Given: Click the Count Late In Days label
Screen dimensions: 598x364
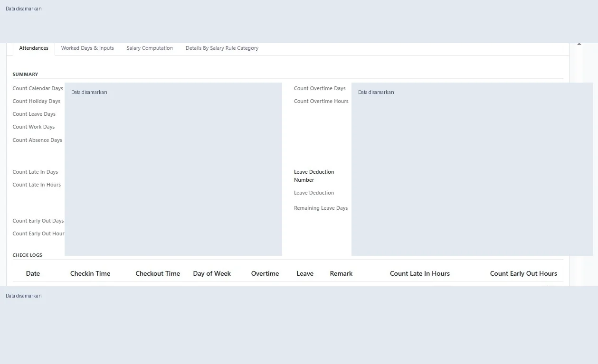Looking at the screenshot, I should click(35, 172).
